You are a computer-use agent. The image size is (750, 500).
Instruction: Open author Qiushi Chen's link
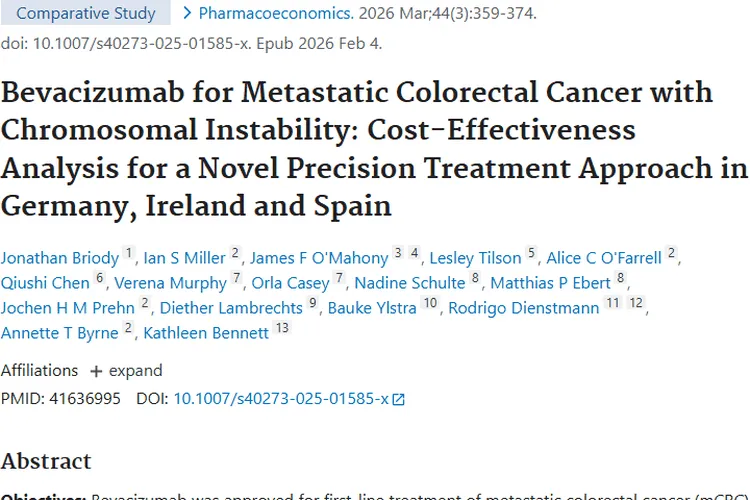[x=45, y=283]
